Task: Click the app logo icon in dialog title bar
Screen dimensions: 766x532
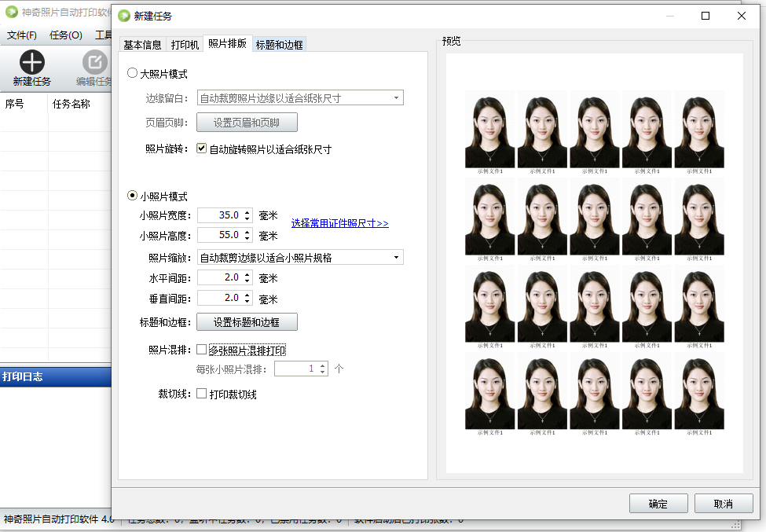Action: point(123,16)
